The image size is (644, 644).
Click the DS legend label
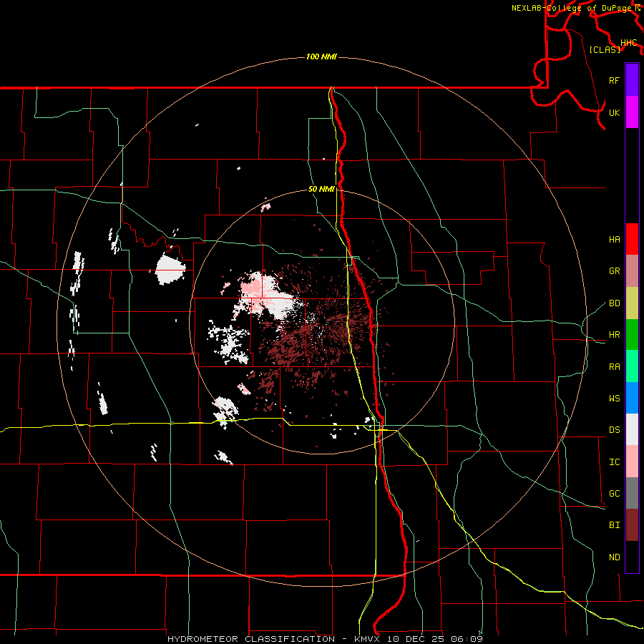pos(615,430)
